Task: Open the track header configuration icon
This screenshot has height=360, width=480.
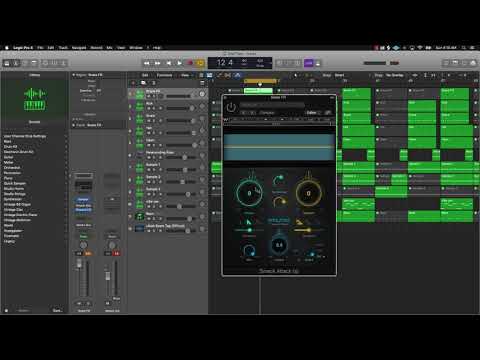Action: (202, 83)
